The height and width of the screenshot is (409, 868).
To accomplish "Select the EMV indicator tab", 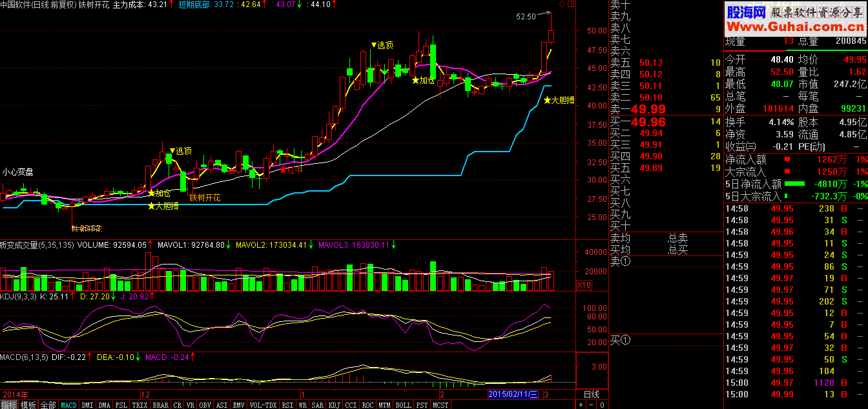I will (239, 404).
